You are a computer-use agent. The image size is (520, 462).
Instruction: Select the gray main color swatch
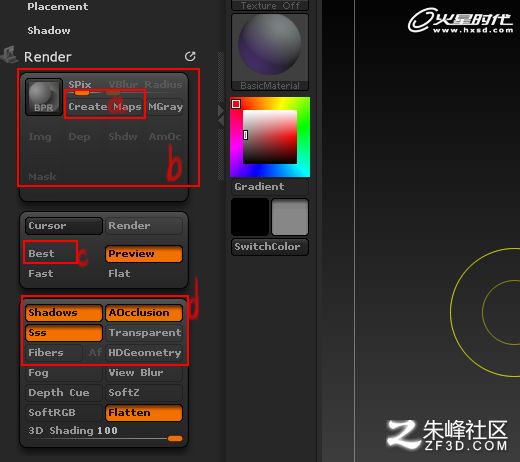pyautogui.click(x=290, y=217)
